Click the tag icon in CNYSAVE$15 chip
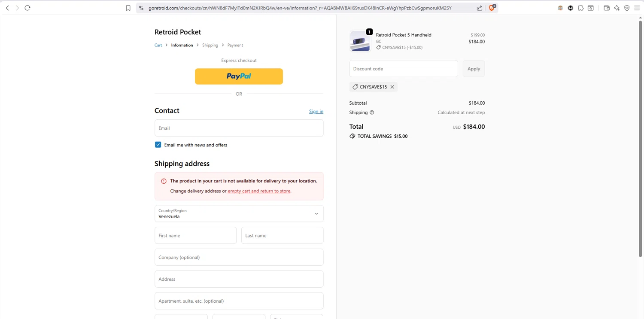Screen dimensions: 644x319 [x=355, y=87]
